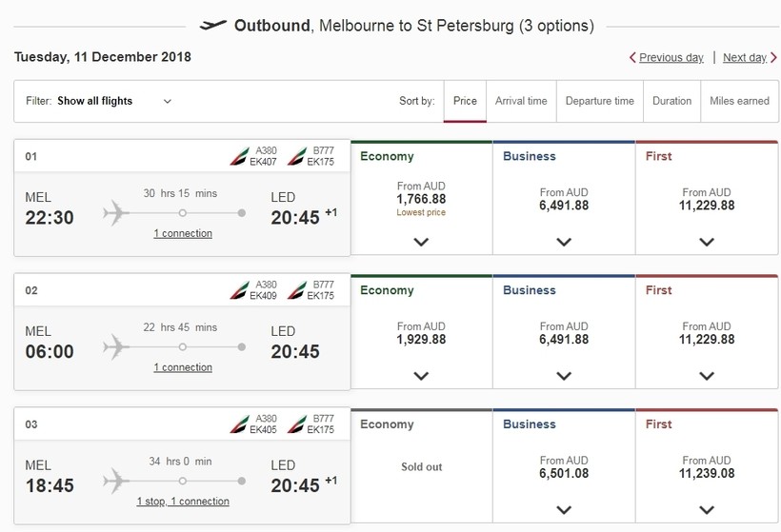781x532 pixels.
Task: Click the outbound airplane icon in the header
Action: click(x=212, y=25)
